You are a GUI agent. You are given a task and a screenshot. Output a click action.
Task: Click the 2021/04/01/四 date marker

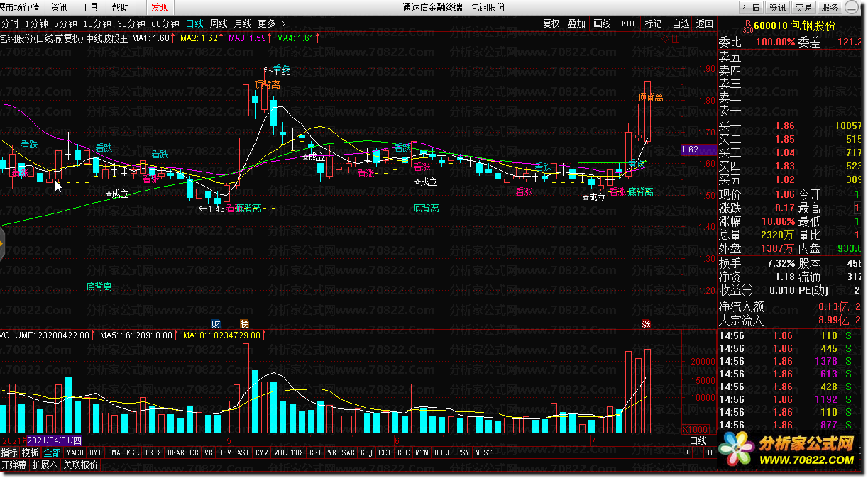click(55, 440)
